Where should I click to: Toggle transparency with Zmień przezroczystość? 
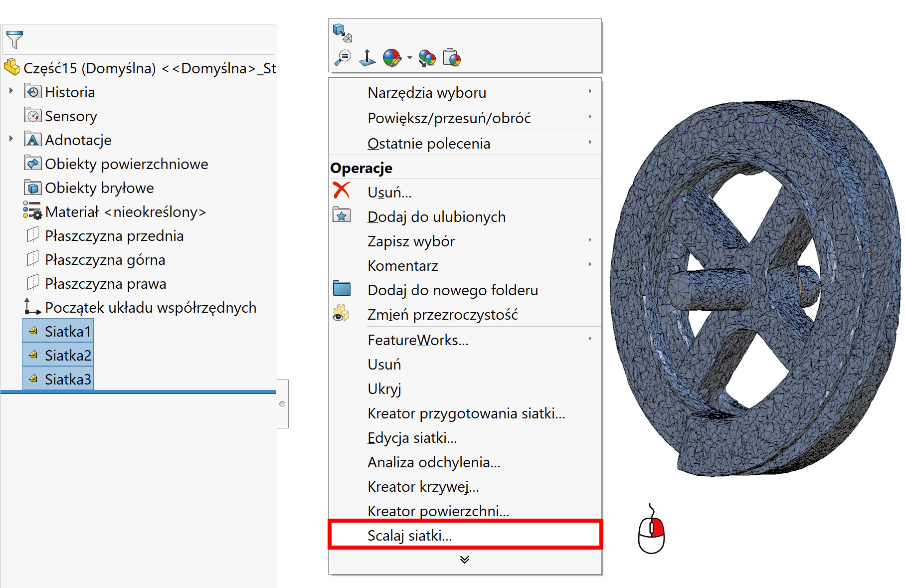pos(442,315)
